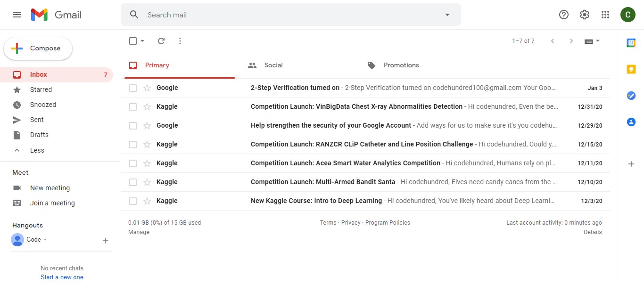Click the Refresh inbox icon
Viewport: 644px width, 284px height.
[x=161, y=41]
